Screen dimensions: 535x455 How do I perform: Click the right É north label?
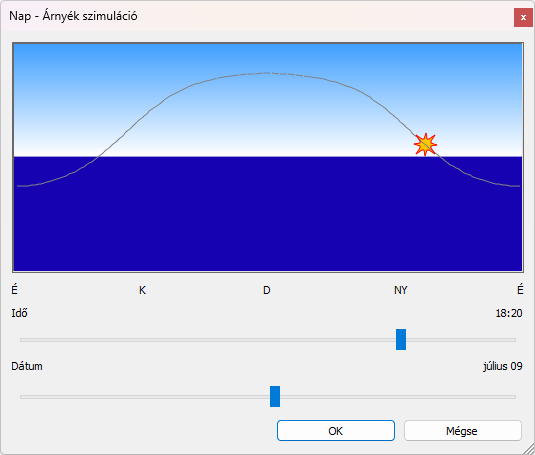[520, 289]
